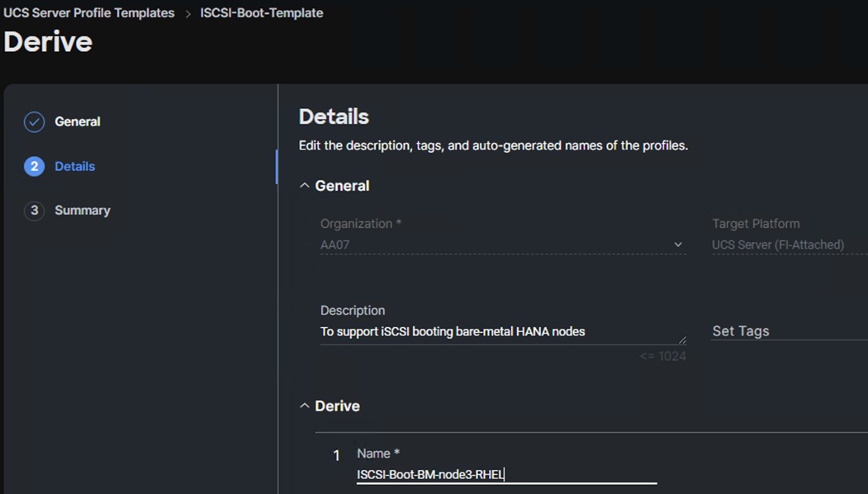Click the Derive page title
868x494 pixels.
point(48,42)
